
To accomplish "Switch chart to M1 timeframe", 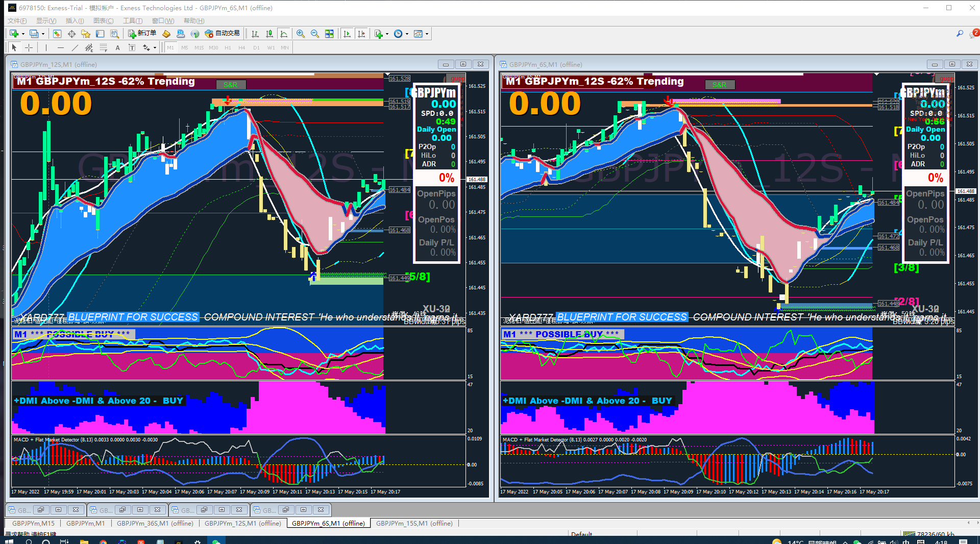I will click(170, 47).
